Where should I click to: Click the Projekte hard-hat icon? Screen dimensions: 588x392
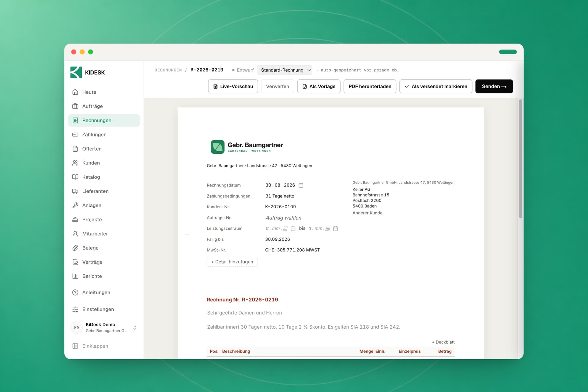point(75,220)
